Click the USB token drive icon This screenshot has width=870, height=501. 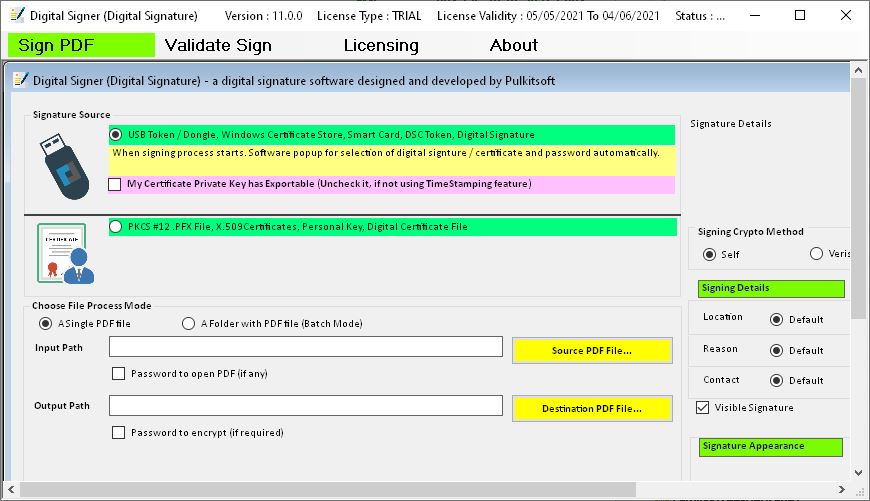[64, 166]
